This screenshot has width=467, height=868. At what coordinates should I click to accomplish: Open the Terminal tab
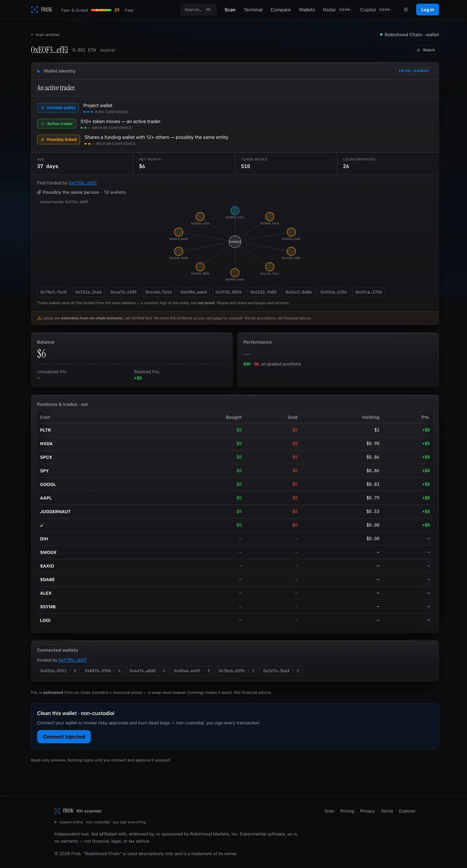253,10
